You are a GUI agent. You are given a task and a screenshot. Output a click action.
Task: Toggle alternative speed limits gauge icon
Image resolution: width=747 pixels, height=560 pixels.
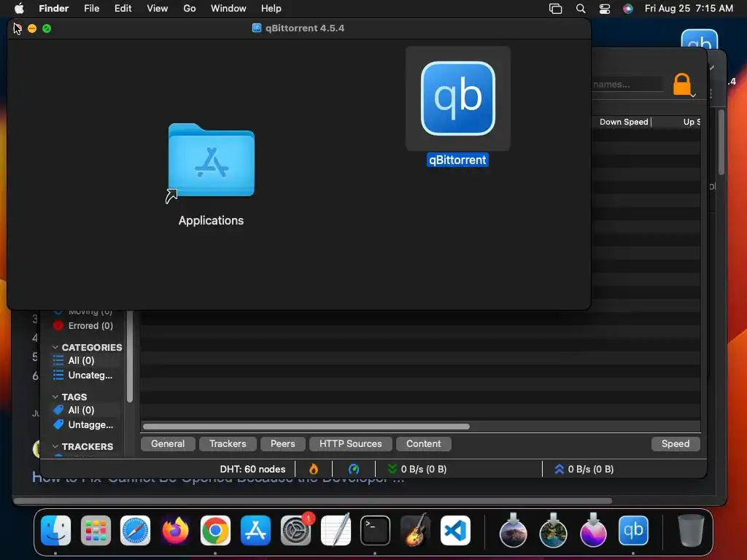pyautogui.click(x=354, y=469)
